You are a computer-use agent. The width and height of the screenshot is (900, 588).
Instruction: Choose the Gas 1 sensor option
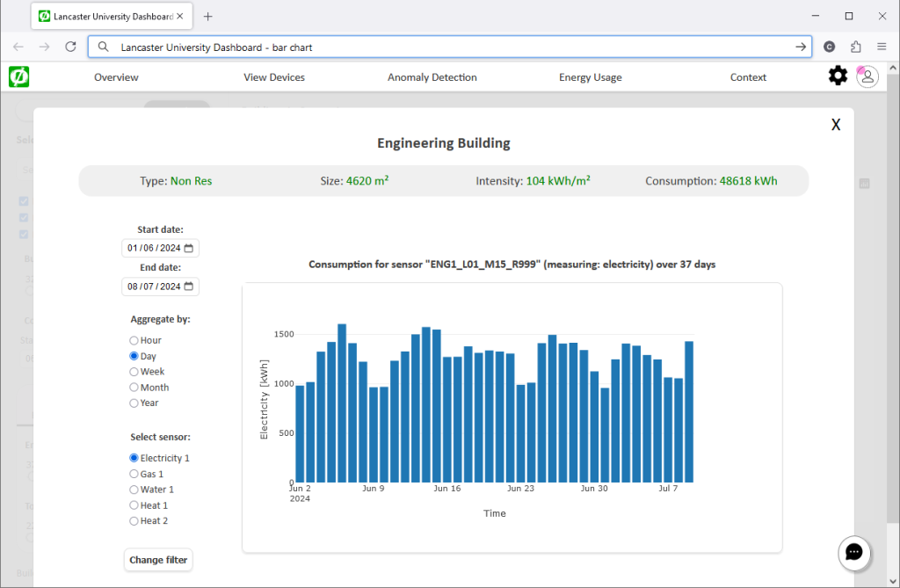click(134, 474)
